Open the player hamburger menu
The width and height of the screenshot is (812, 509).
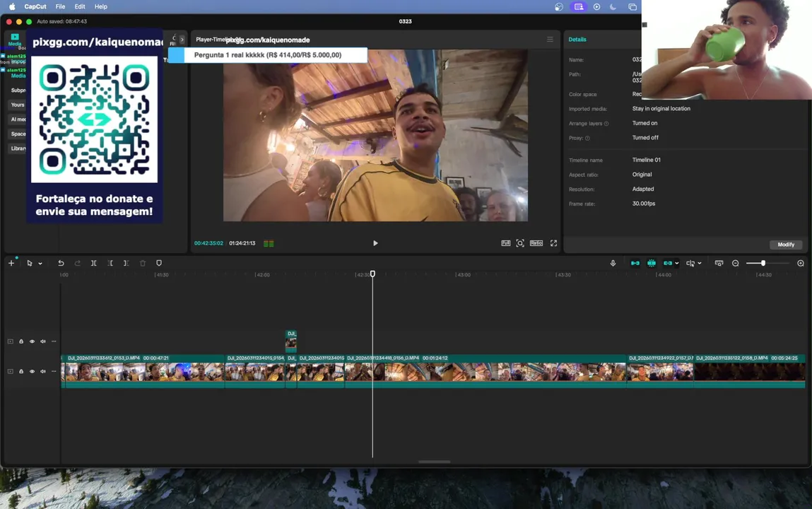(x=550, y=40)
